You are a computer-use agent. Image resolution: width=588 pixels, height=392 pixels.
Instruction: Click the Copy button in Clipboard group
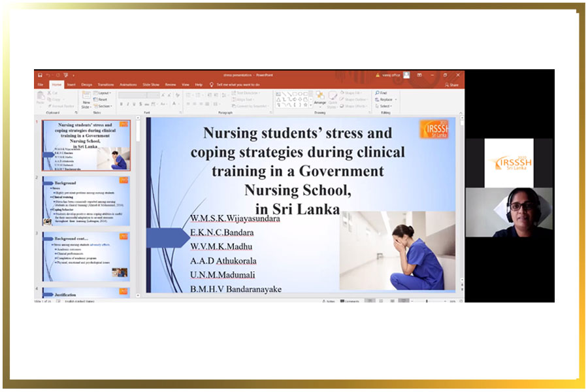[x=54, y=99]
